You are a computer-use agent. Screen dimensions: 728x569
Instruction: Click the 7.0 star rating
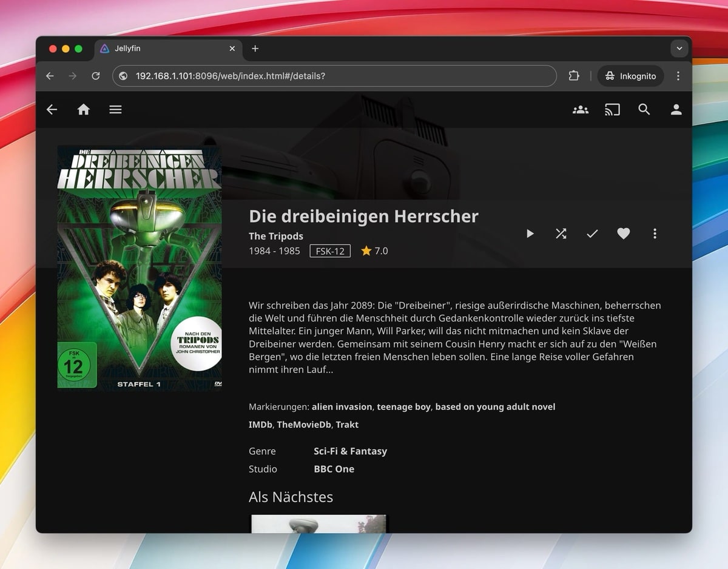click(374, 251)
